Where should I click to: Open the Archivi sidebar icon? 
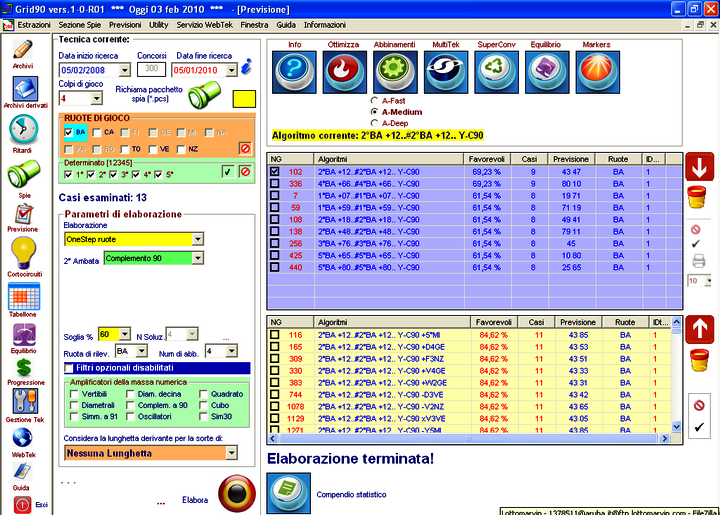pyautogui.click(x=23, y=51)
